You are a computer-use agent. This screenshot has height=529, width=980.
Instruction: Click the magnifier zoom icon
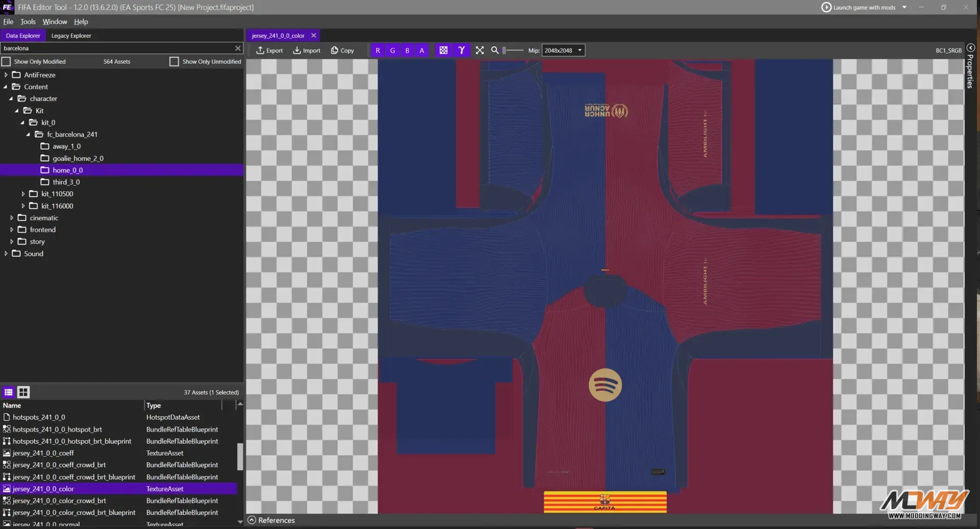495,51
